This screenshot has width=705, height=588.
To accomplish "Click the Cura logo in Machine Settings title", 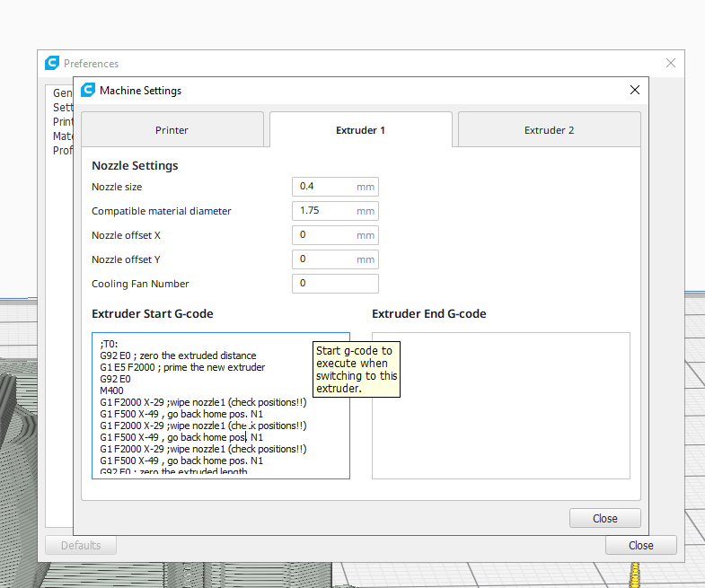I will coord(88,90).
